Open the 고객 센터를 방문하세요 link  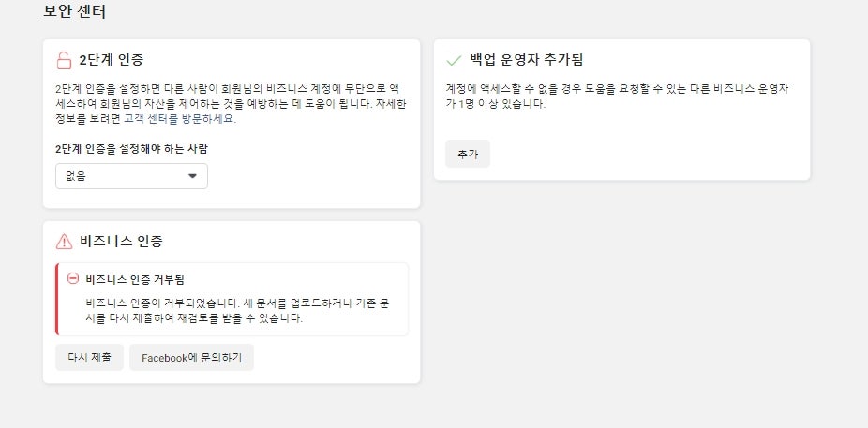click(180, 119)
